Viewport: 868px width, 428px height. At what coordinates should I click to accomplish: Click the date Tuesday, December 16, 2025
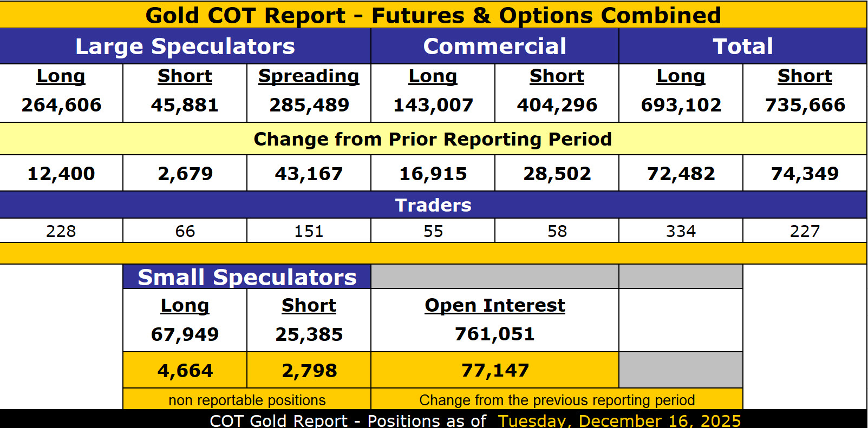coord(619,420)
